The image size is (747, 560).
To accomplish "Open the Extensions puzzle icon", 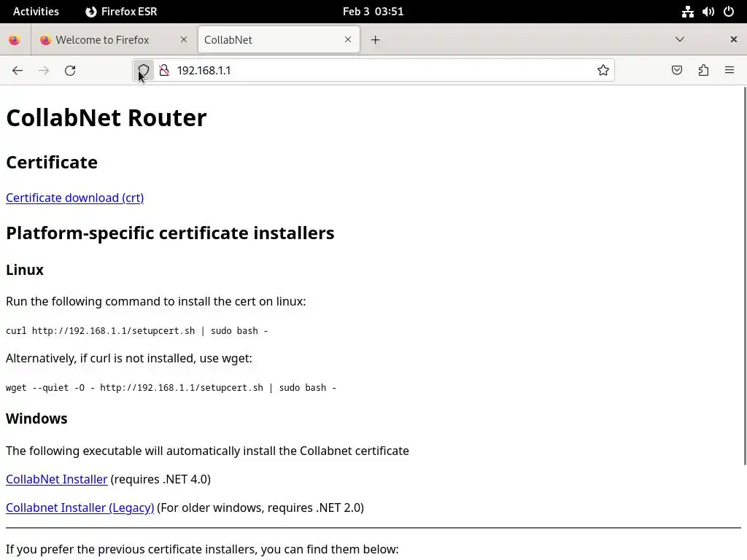I will click(703, 71).
